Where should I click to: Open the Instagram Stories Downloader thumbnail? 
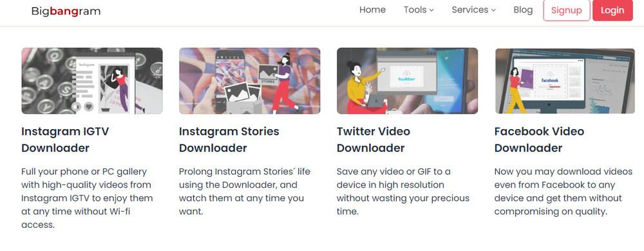(250, 81)
